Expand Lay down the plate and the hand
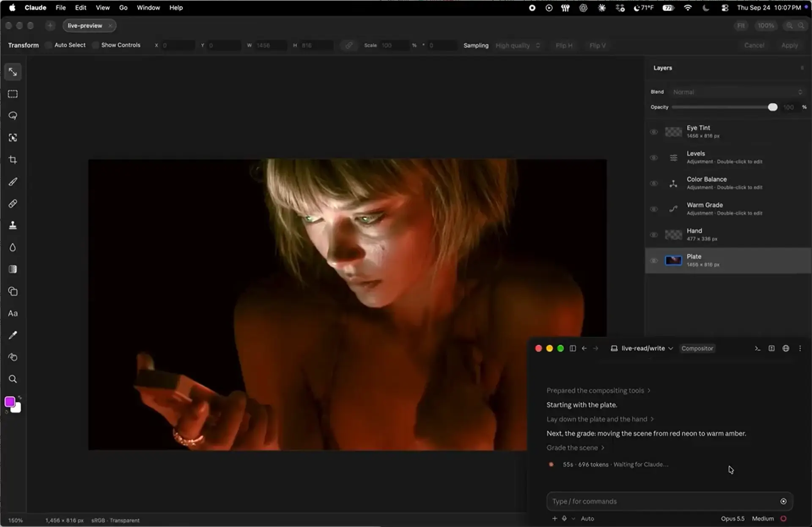The image size is (812, 527). click(x=600, y=419)
